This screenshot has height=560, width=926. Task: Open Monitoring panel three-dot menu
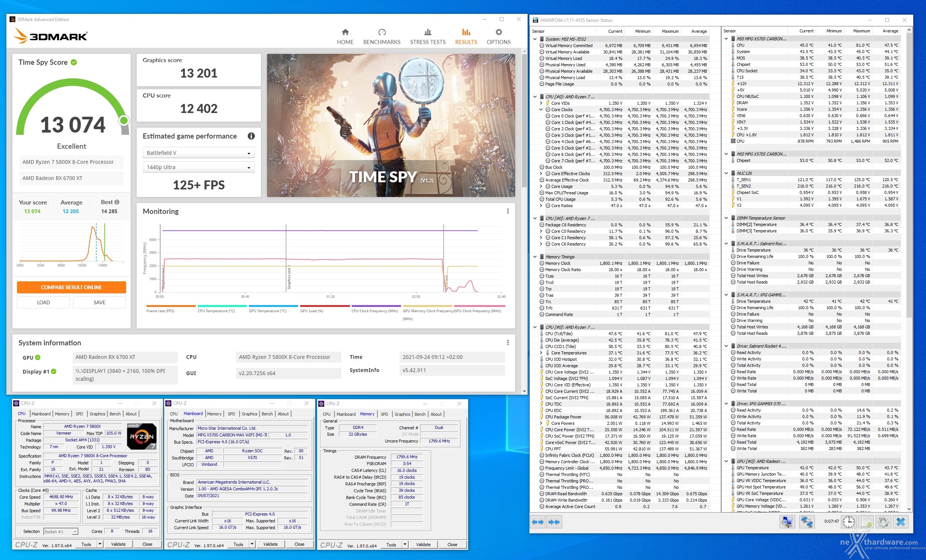(508, 211)
